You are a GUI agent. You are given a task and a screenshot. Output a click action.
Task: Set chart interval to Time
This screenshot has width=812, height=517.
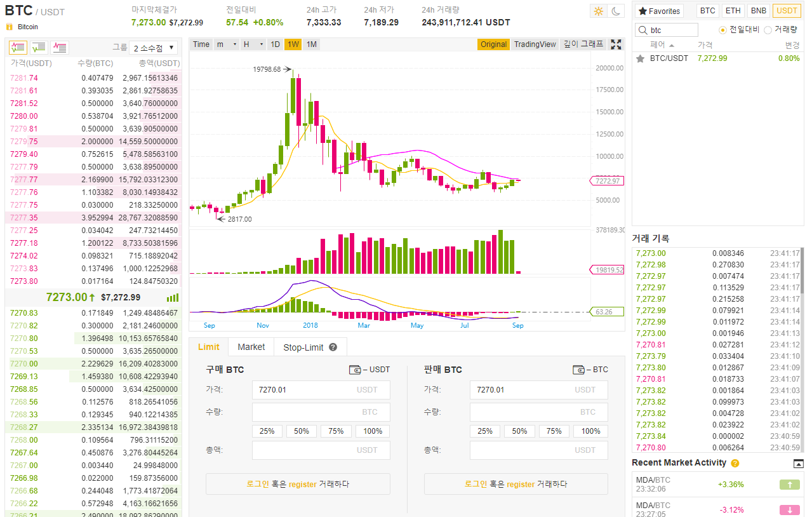click(201, 44)
